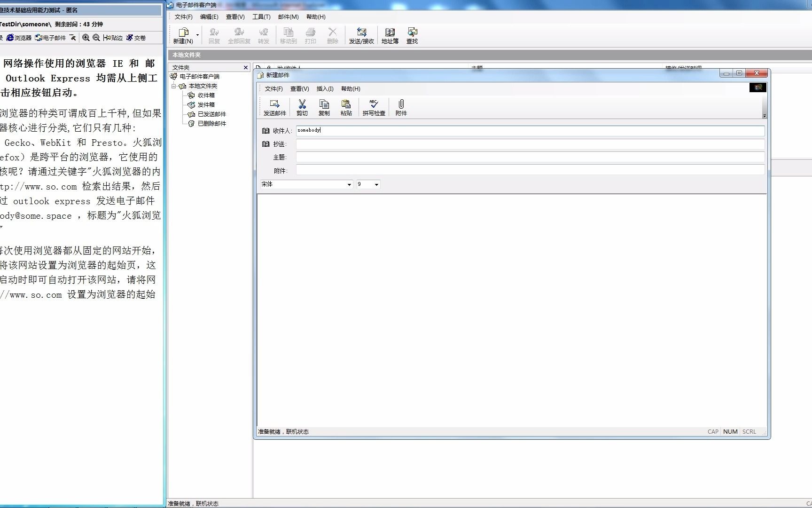Open 帮助(H) menu in main mail client

coord(316,17)
